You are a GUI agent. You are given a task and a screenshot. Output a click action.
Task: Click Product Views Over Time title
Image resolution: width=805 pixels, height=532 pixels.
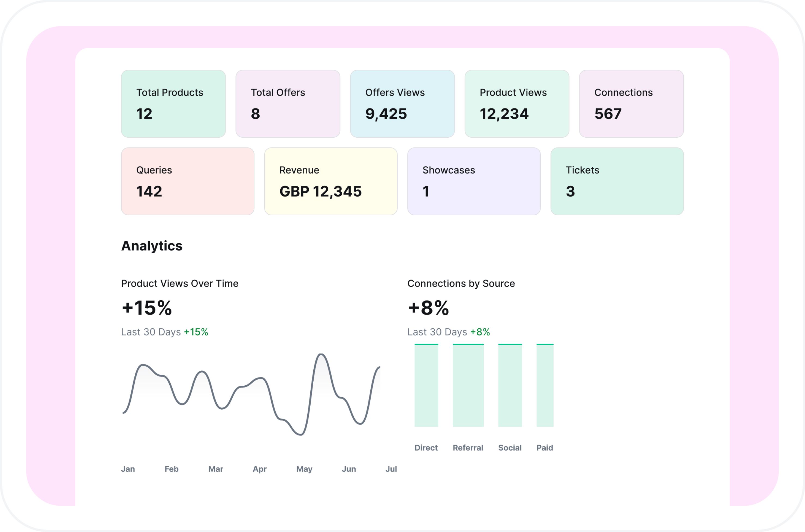click(x=179, y=283)
